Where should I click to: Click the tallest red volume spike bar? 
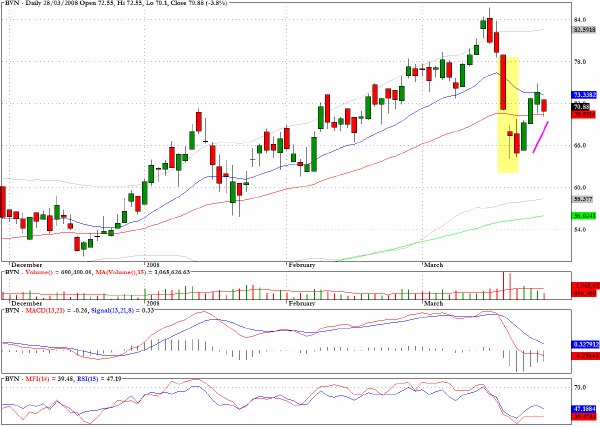(x=504, y=285)
